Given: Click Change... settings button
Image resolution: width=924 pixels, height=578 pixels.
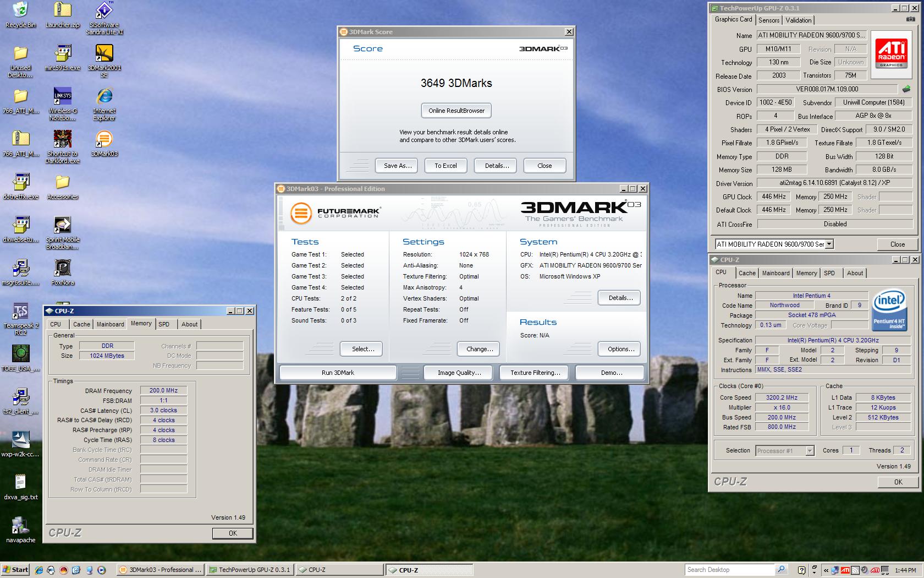Looking at the screenshot, I should pos(479,349).
